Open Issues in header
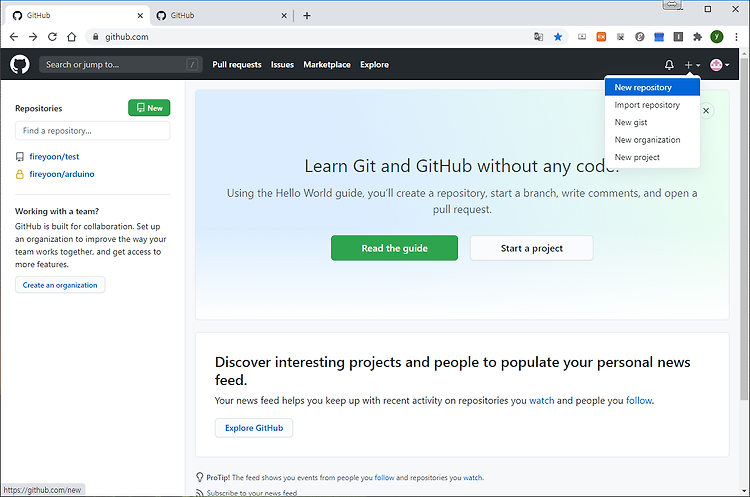The height and width of the screenshot is (497, 750). (282, 65)
